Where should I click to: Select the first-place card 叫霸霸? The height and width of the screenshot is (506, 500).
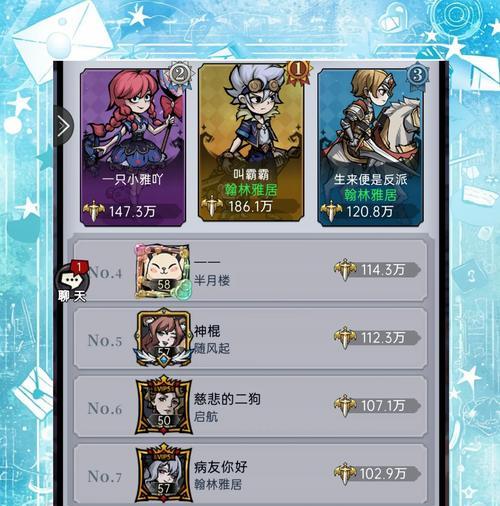coord(251,143)
